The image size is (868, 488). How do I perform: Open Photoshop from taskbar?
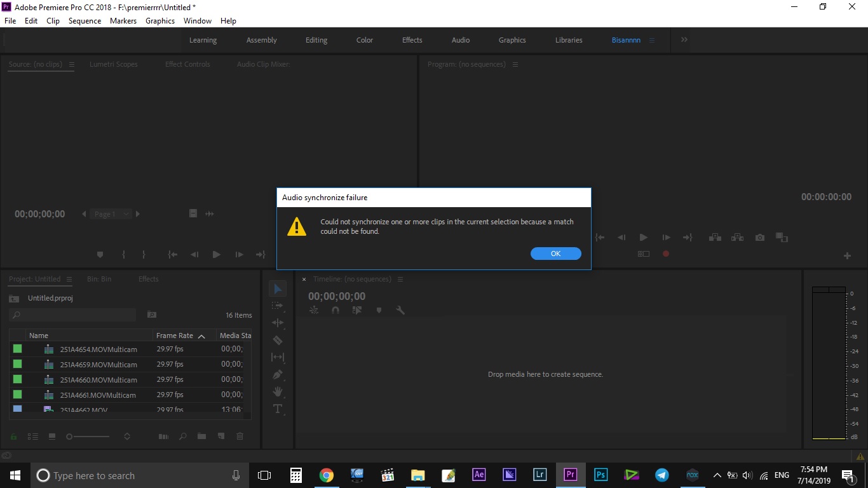click(600, 475)
